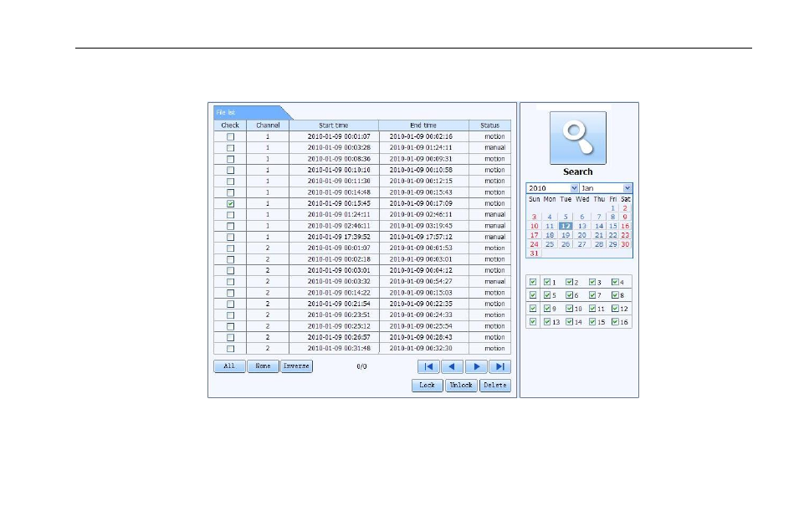Image resolution: width=799 pixels, height=532 pixels.
Task: Click the 0/0 page indicator
Action: (361, 366)
